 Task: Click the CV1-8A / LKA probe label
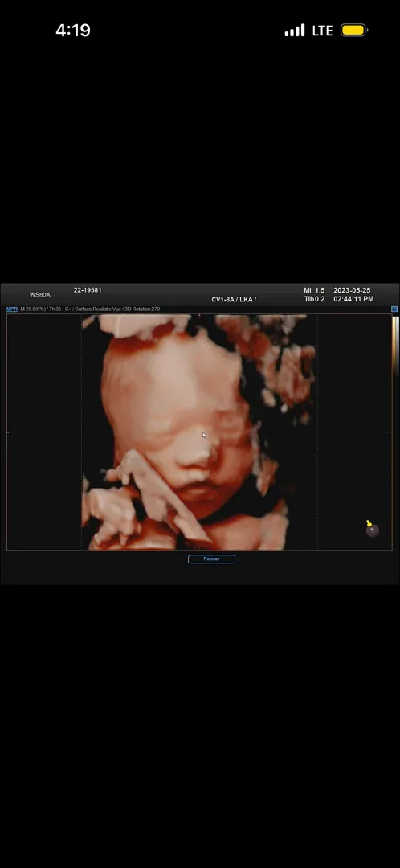tap(234, 300)
